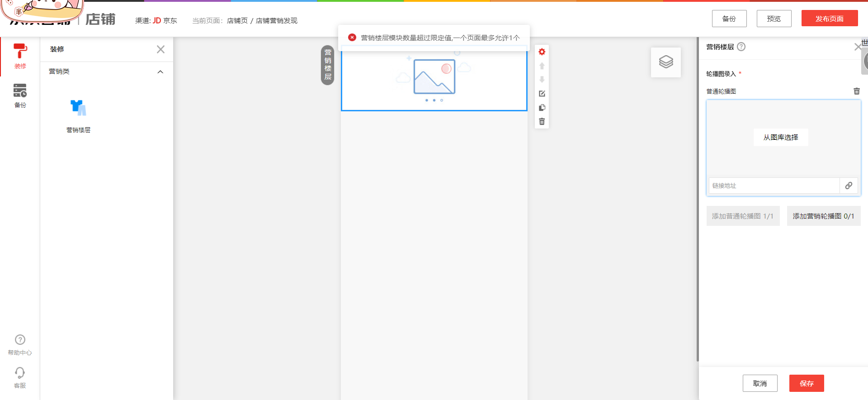Viewport: 868px width, 400px height.
Task: Move module down with the down arrow icon
Action: [x=542, y=80]
